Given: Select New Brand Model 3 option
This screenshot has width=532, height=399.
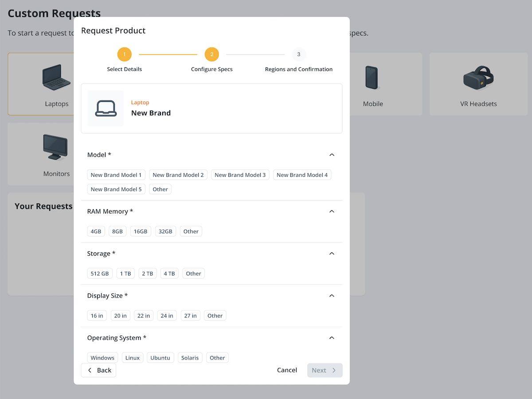Looking at the screenshot, I should pyautogui.click(x=240, y=175).
